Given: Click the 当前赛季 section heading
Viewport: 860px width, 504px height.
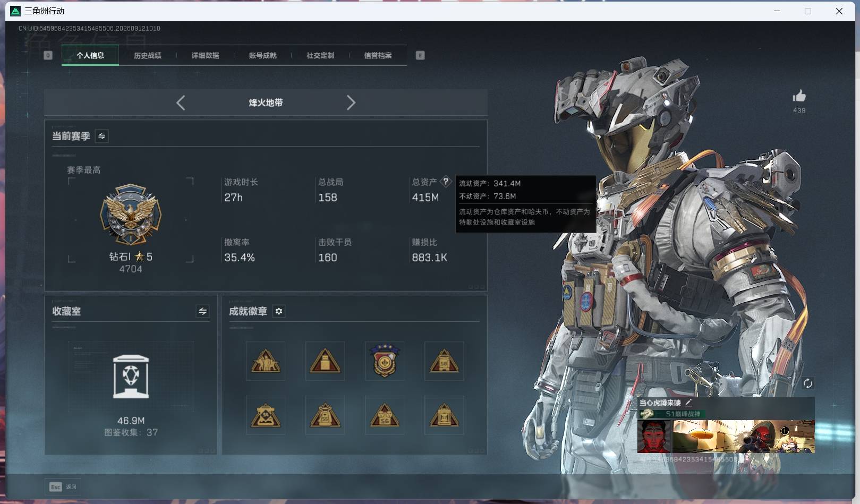Looking at the screenshot, I should [x=71, y=136].
